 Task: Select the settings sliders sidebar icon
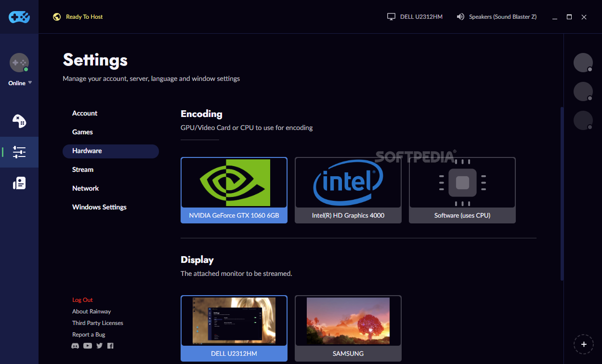[x=19, y=152]
